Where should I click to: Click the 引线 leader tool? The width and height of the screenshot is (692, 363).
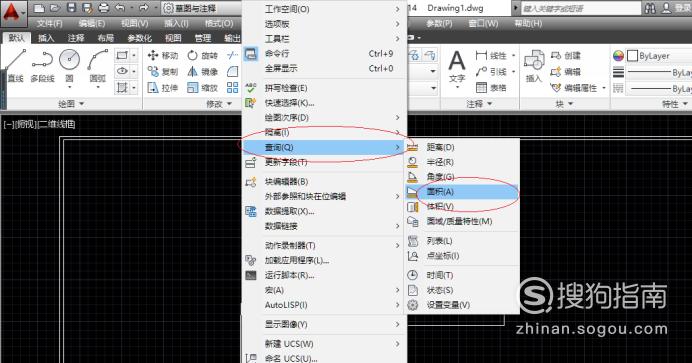pyautogui.click(x=491, y=71)
